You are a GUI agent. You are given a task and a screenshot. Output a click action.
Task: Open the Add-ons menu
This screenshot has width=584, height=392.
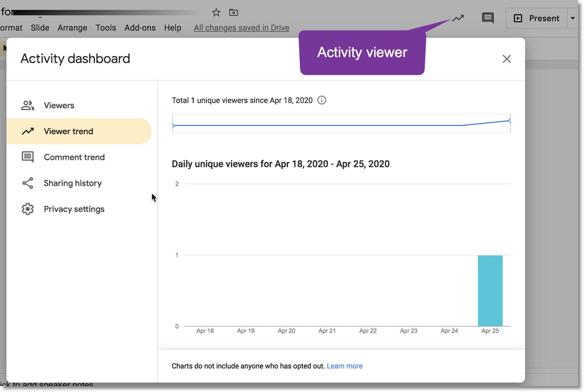[x=140, y=28]
